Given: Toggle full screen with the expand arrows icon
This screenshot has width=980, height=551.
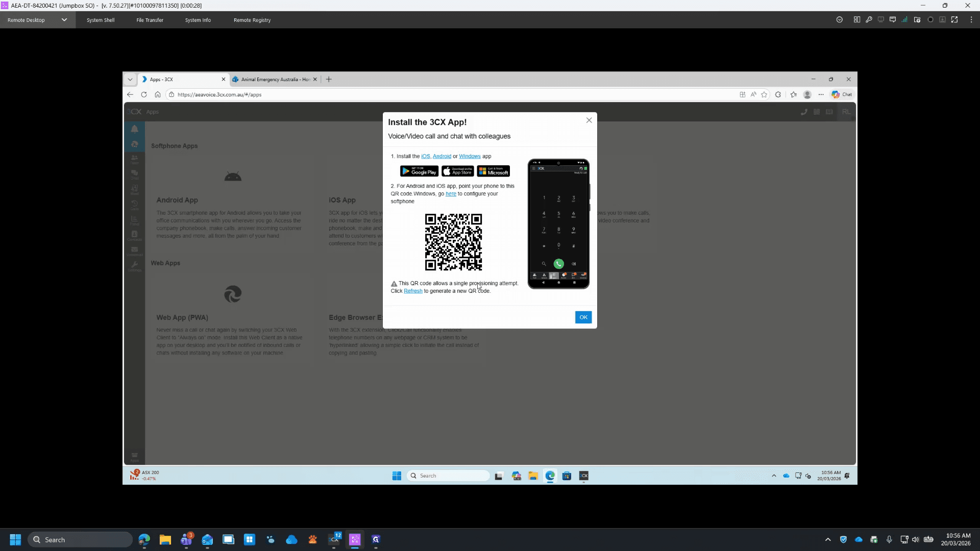Looking at the screenshot, I should pyautogui.click(x=954, y=20).
